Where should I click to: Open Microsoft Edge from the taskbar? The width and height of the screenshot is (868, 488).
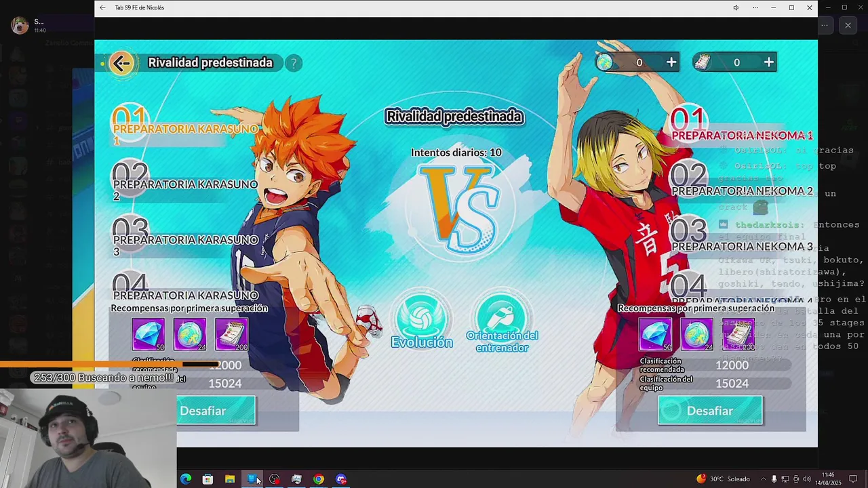tap(185, 479)
